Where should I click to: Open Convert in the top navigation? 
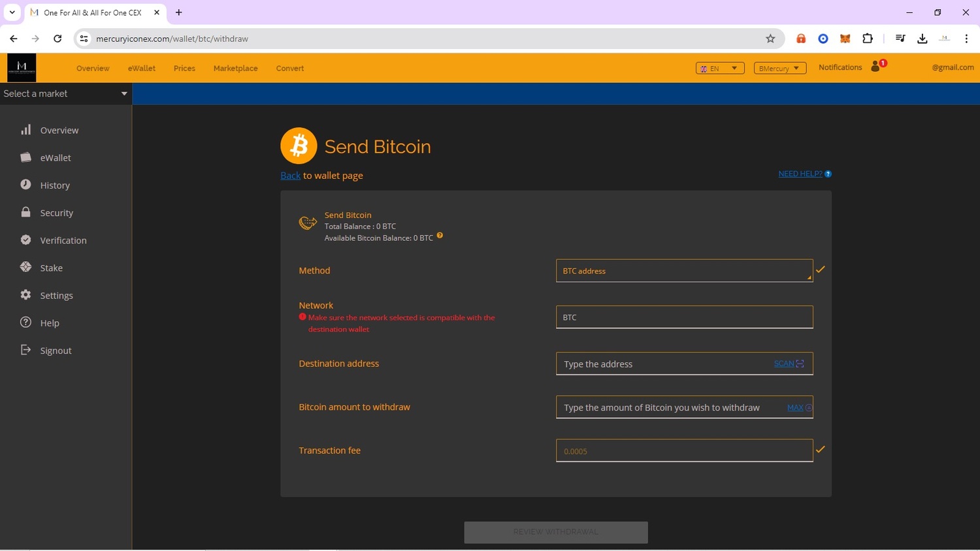pyautogui.click(x=290, y=68)
